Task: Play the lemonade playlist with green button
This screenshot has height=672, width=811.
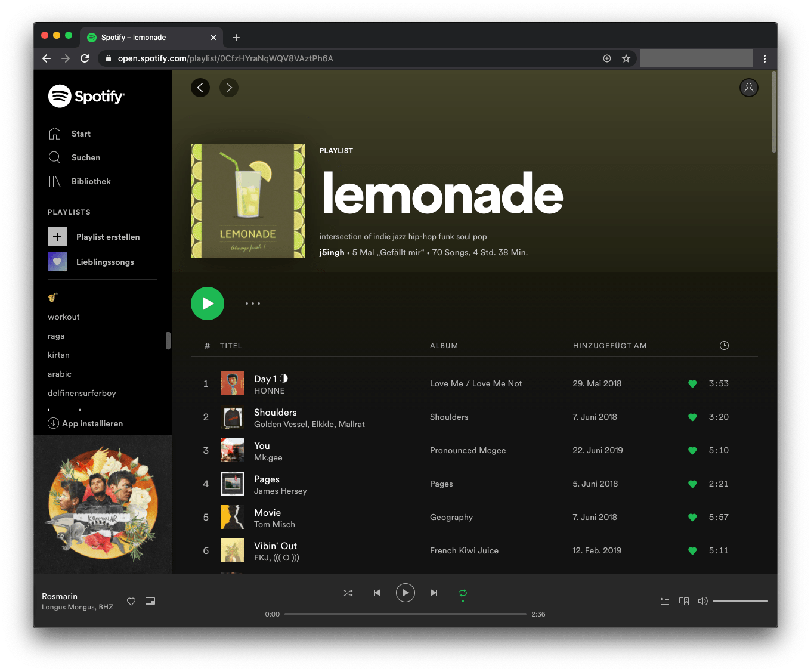Action: (208, 304)
